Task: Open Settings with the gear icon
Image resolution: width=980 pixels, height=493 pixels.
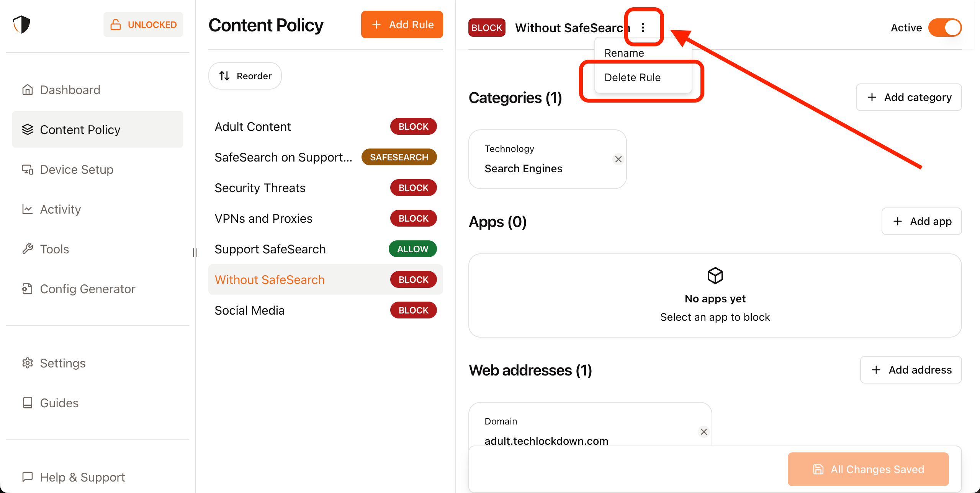Action: 28,363
